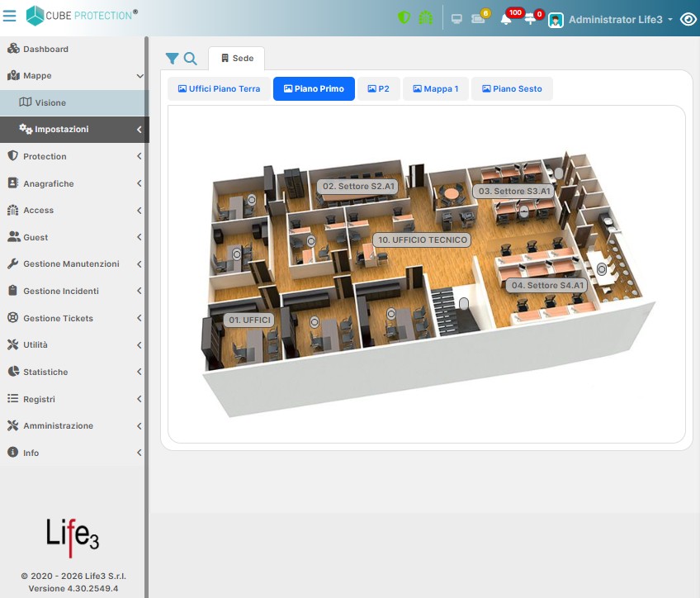Screen dimensions: 700x598
Task: Expand the Gestione Incidenti menu
Action: click(74, 291)
